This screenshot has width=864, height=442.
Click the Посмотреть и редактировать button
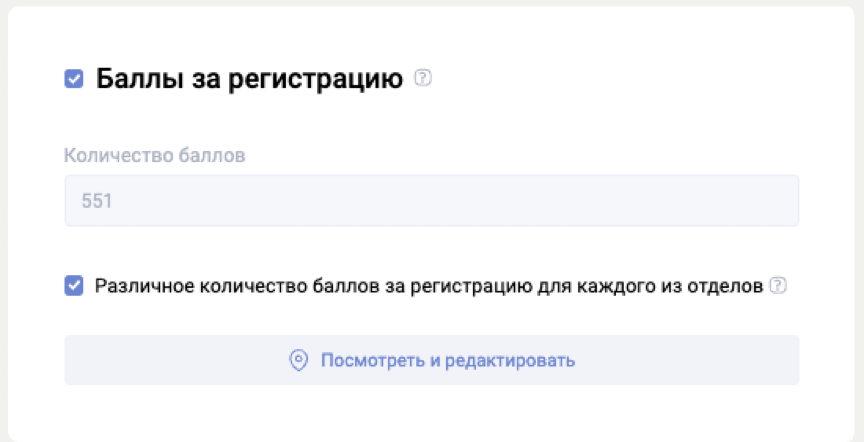tap(432, 360)
